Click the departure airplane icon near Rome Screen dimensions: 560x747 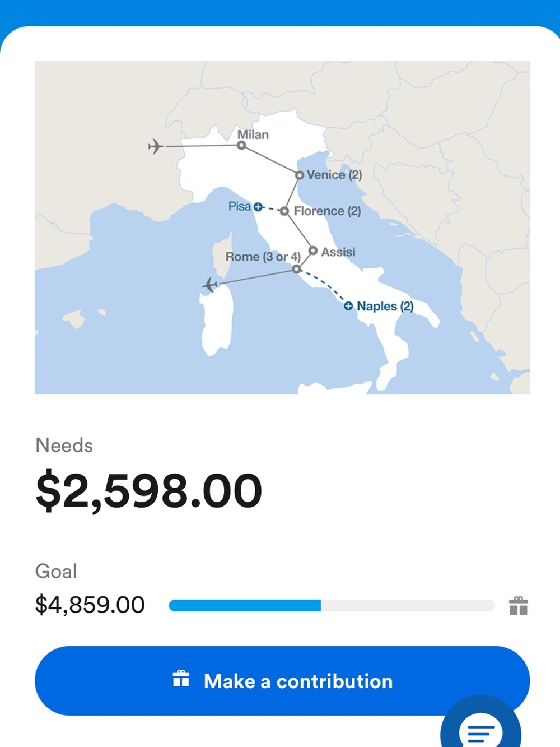point(210,285)
